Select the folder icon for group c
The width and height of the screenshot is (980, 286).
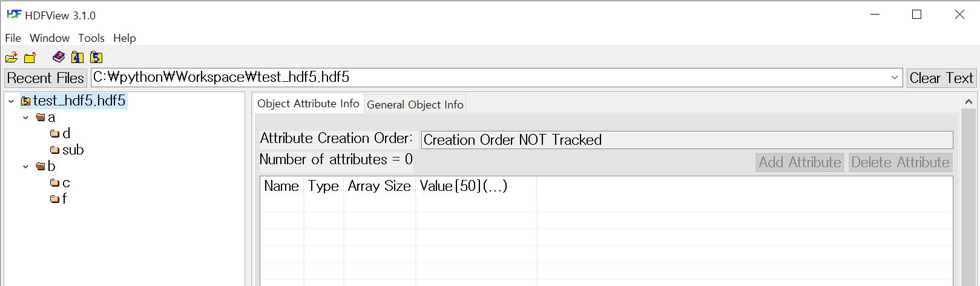point(54,182)
